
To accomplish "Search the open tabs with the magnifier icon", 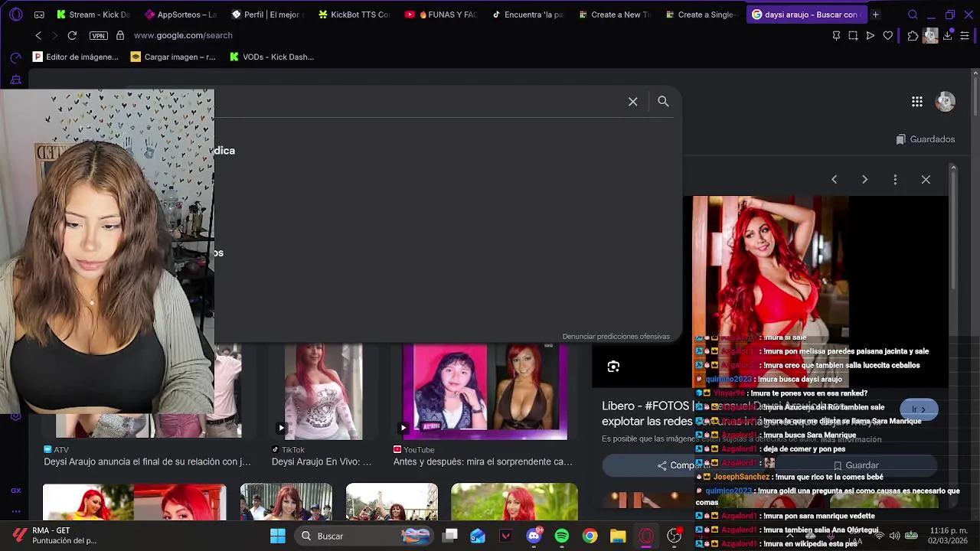I will [913, 15].
